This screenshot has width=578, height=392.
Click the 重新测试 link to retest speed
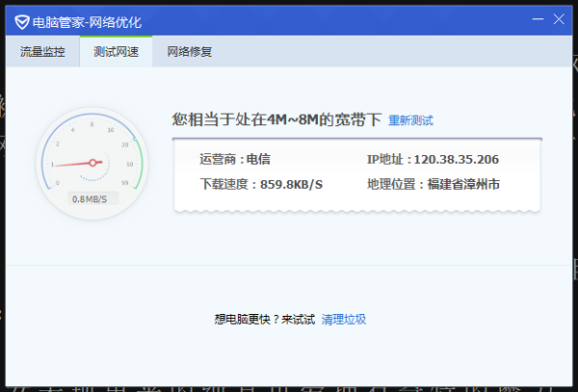[410, 120]
